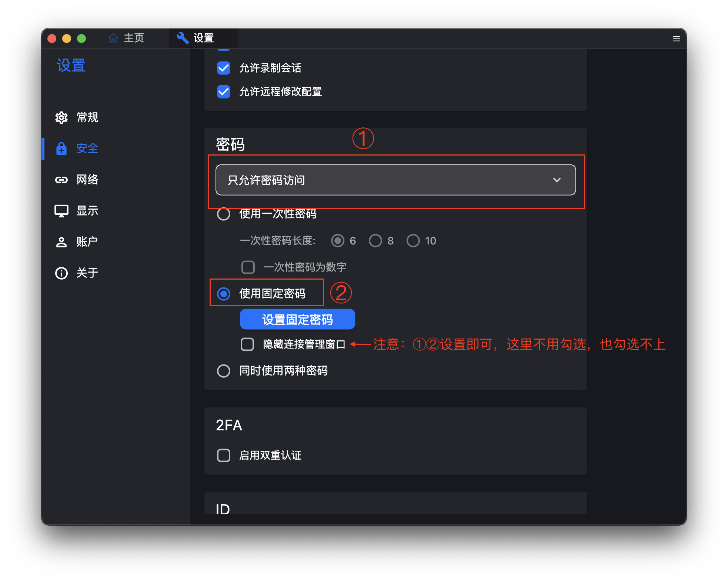The image size is (728, 580).
Task: Click the person icon for 账户 section
Action: point(61,242)
